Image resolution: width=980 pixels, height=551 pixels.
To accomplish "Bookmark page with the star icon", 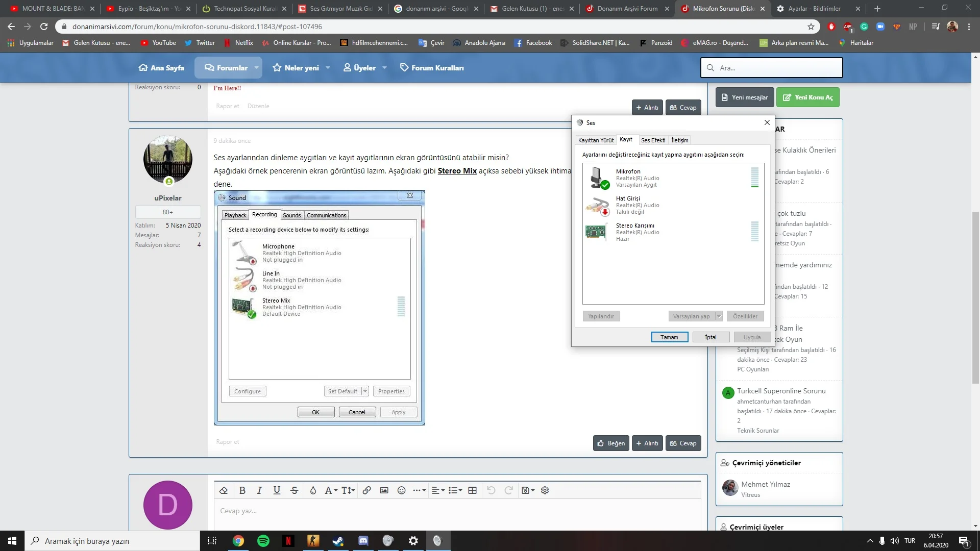I will click(811, 27).
